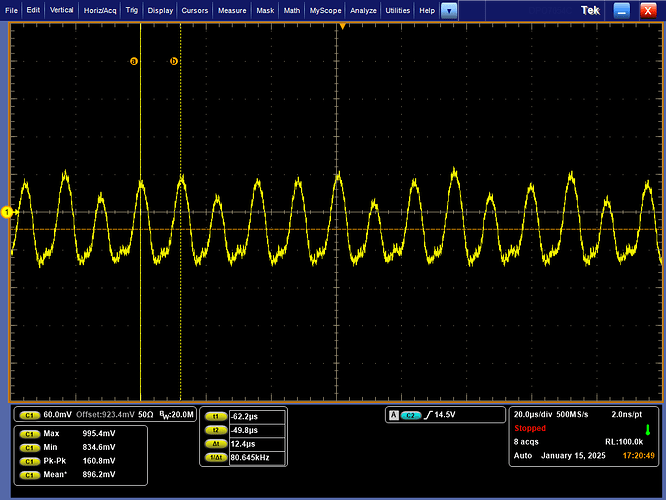Open the Edit menu
The width and height of the screenshot is (666, 500).
pos(33,10)
